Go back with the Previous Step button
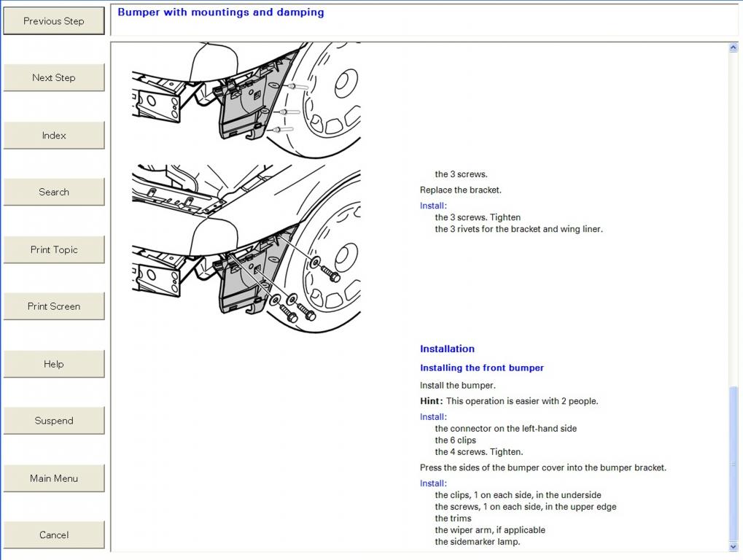The image size is (743, 560). point(53,21)
